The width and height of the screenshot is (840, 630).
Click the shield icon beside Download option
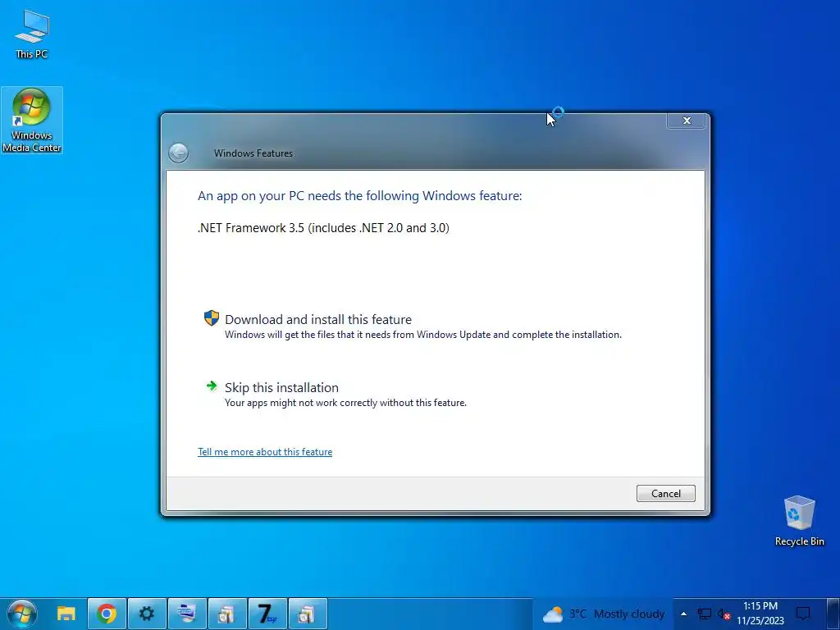[x=212, y=318]
